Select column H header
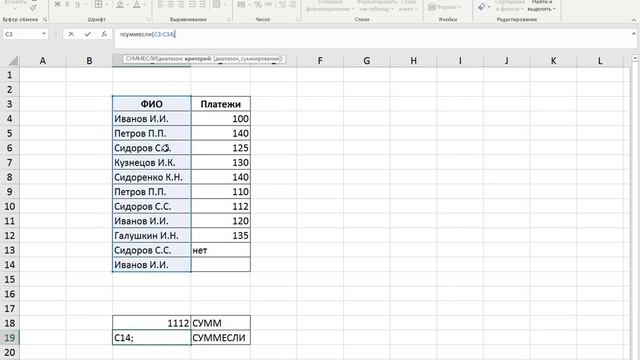 (x=413, y=61)
